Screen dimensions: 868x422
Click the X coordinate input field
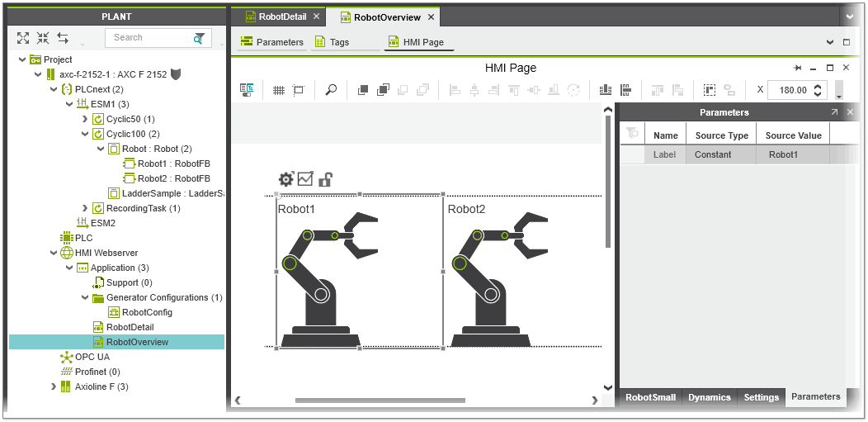coord(789,90)
